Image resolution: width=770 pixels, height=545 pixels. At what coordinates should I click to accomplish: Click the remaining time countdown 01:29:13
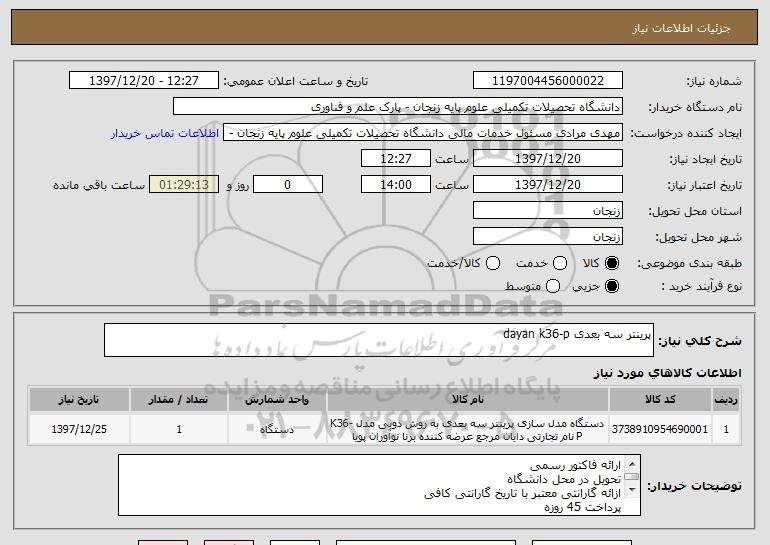pyautogui.click(x=184, y=185)
